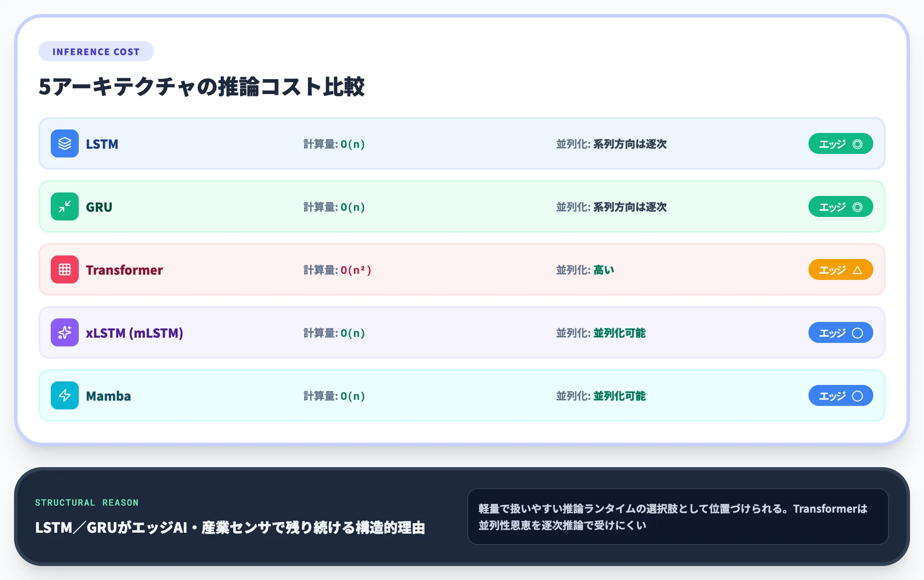Click 計算量: O(n) in the GRU row
This screenshot has width=924, height=580.
[x=334, y=207]
